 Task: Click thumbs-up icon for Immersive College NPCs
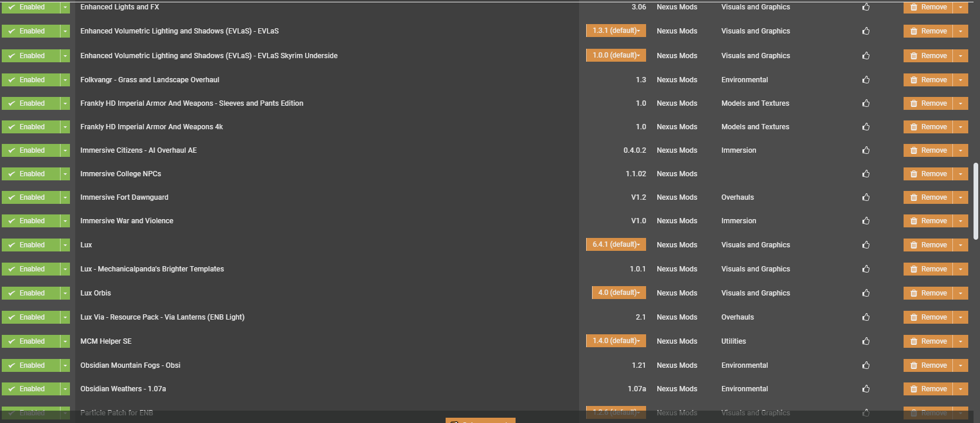pyautogui.click(x=866, y=174)
